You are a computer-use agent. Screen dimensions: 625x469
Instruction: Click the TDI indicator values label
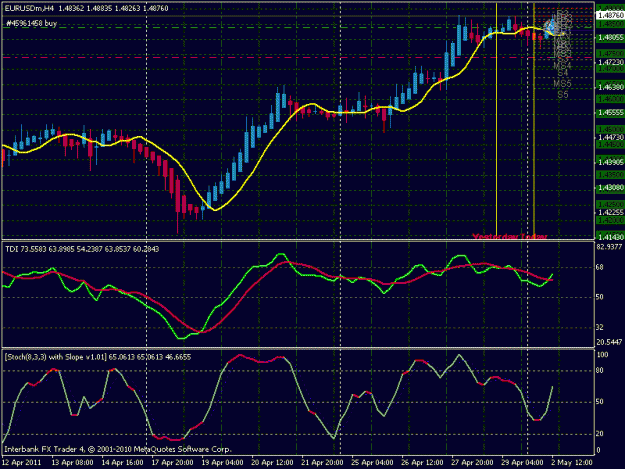pyautogui.click(x=82, y=249)
